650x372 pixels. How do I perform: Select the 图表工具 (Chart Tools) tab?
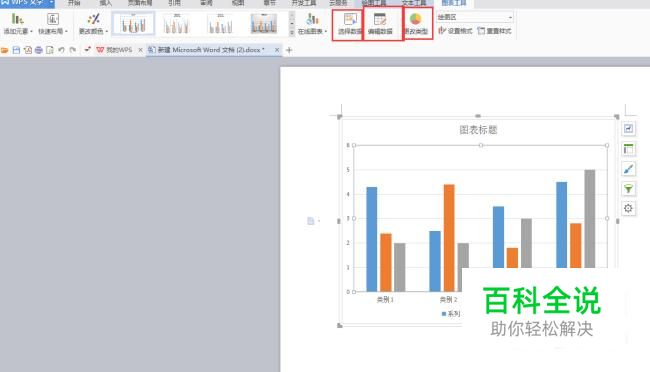pyautogui.click(x=454, y=3)
